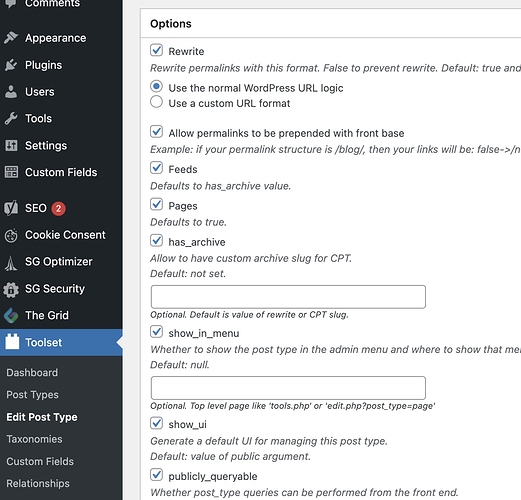
Task: Select Use a custom URL format radio
Action: 156,102
